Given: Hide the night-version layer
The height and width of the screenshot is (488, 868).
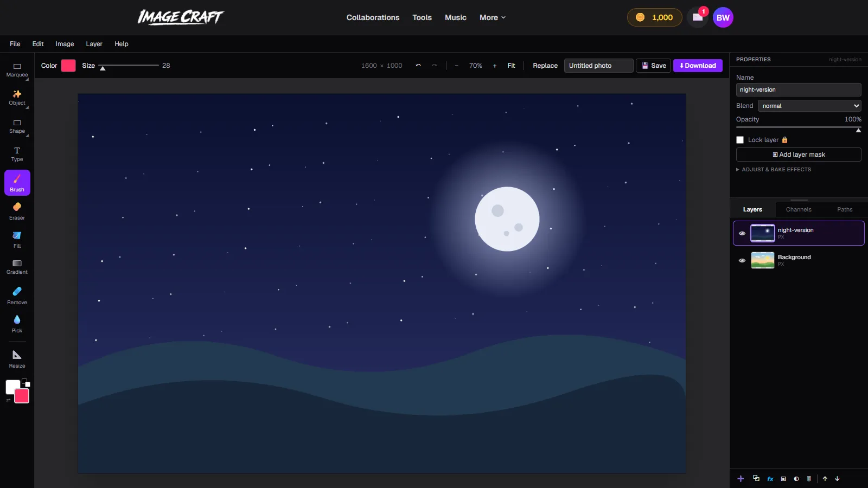Looking at the screenshot, I should [742, 233].
